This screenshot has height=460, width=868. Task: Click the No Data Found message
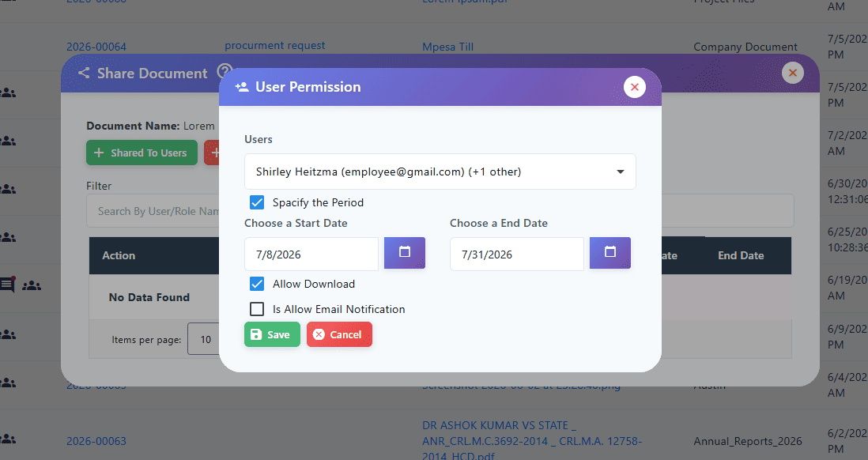[149, 297]
